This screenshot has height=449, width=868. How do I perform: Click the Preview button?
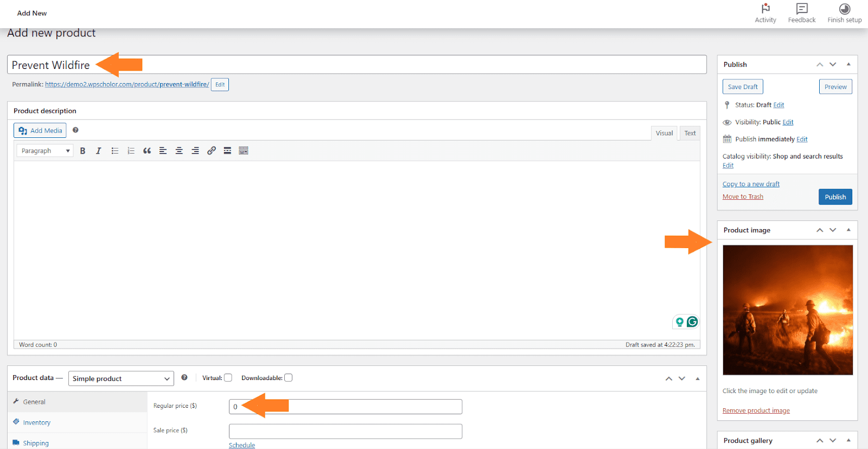tap(835, 87)
